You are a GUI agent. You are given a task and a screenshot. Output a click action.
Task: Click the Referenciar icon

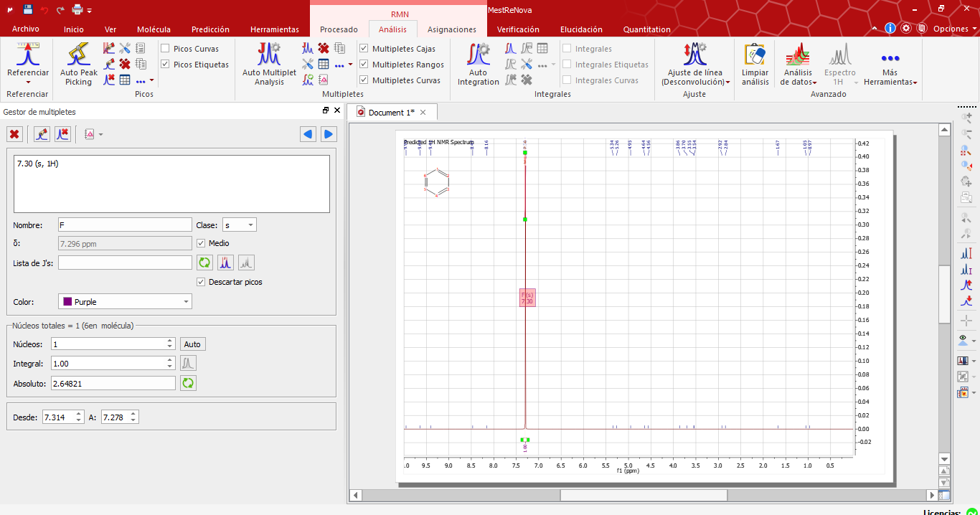click(x=28, y=55)
